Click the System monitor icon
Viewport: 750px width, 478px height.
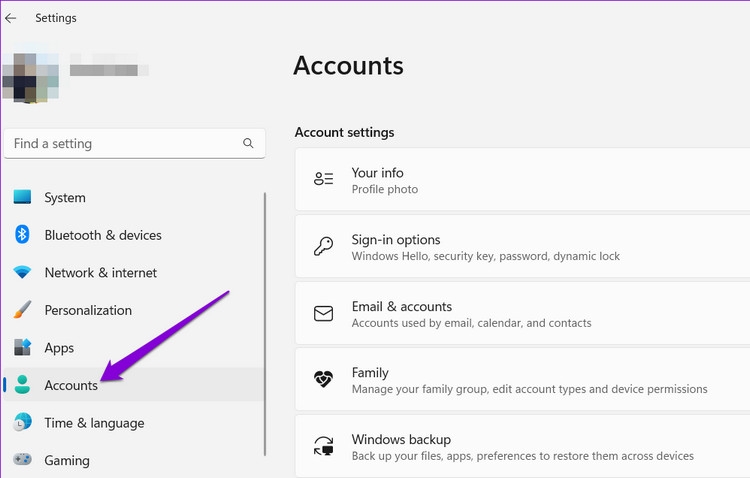(22, 197)
